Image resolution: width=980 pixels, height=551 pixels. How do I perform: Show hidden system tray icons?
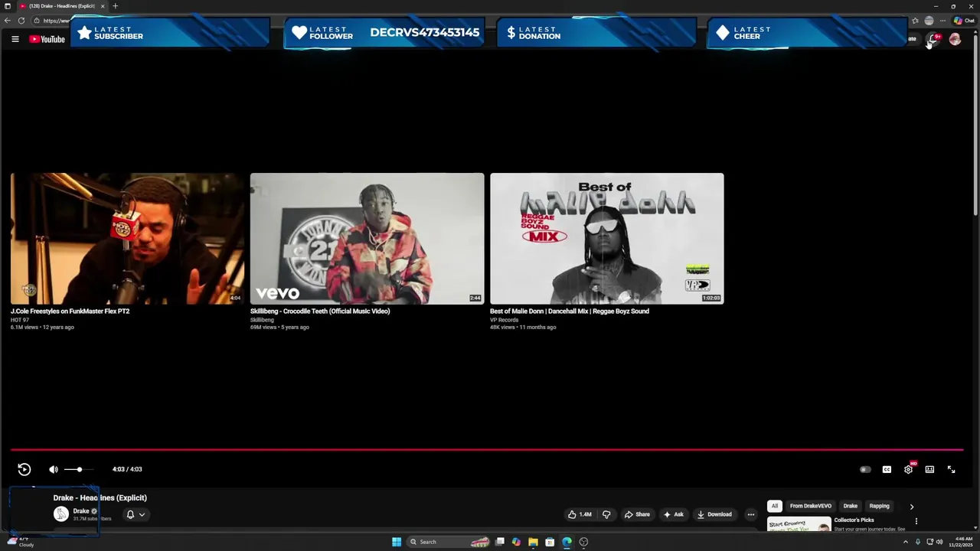(905, 542)
